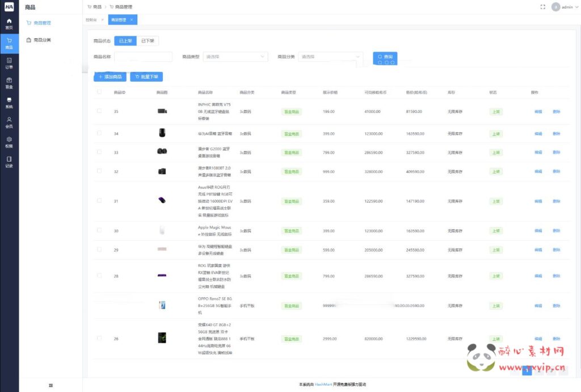The image size is (581, 392).
Task: Select 商品分类 in the submenu
Action: pos(42,40)
